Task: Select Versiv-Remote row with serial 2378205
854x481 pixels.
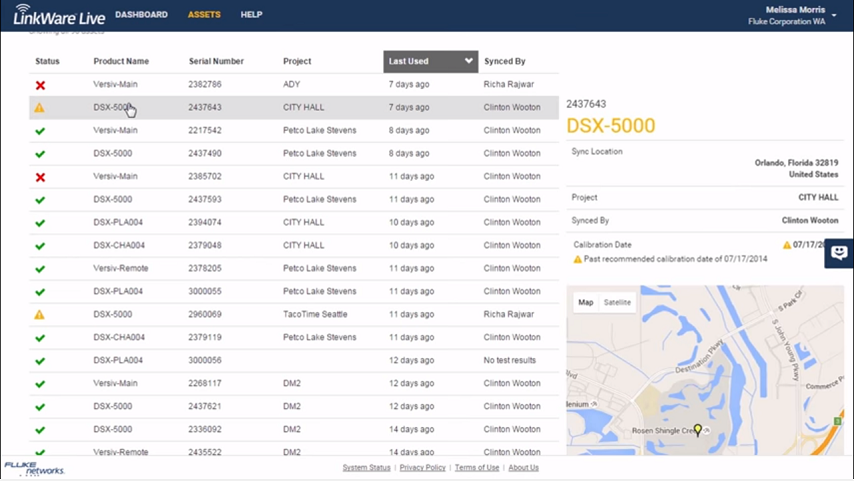Action: (294, 268)
